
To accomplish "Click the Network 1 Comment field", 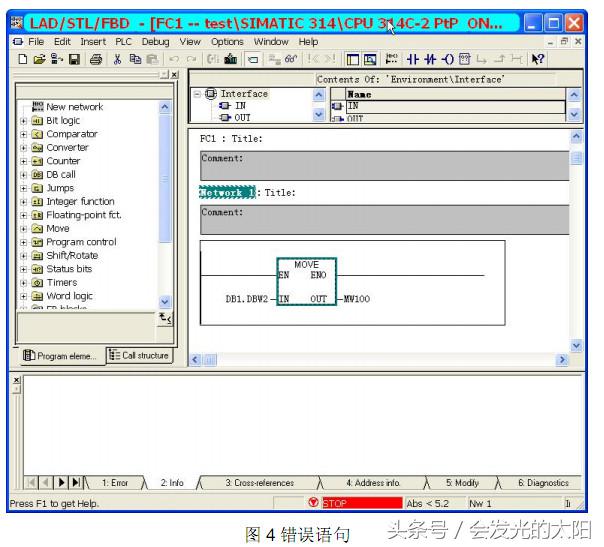I will click(384, 220).
